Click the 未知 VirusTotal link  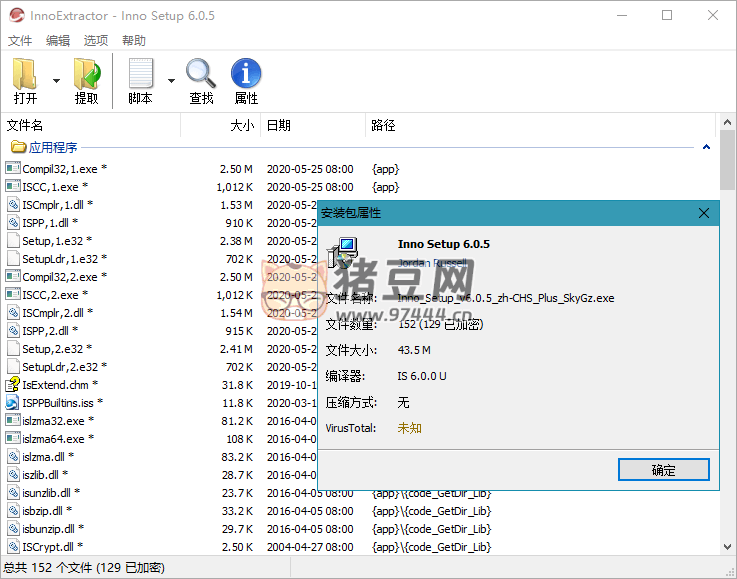(x=410, y=428)
